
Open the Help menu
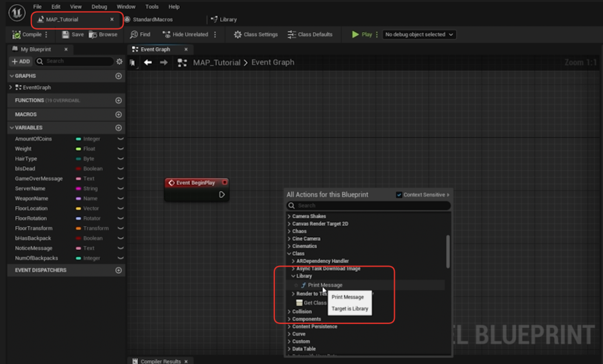(174, 6)
